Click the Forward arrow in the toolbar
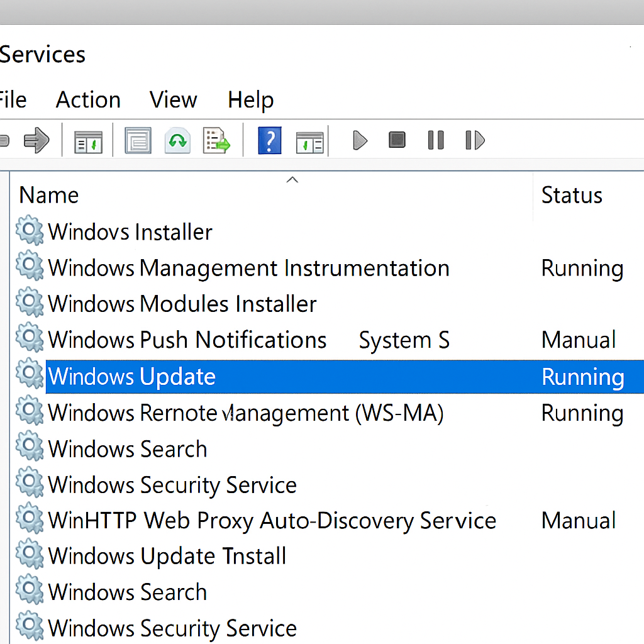644x644 pixels. pyautogui.click(x=36, y=140)
